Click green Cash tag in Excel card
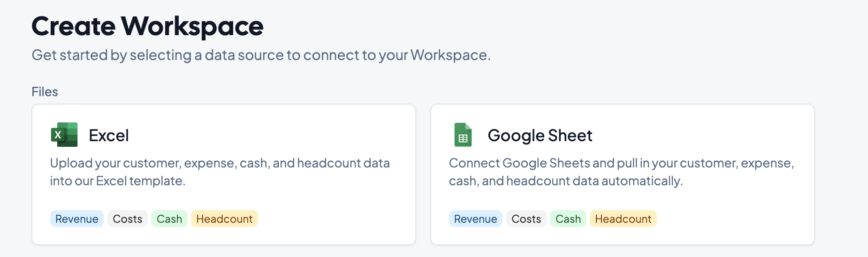Image resolution: width=868 pixels, height=257 pixels. 169,219
